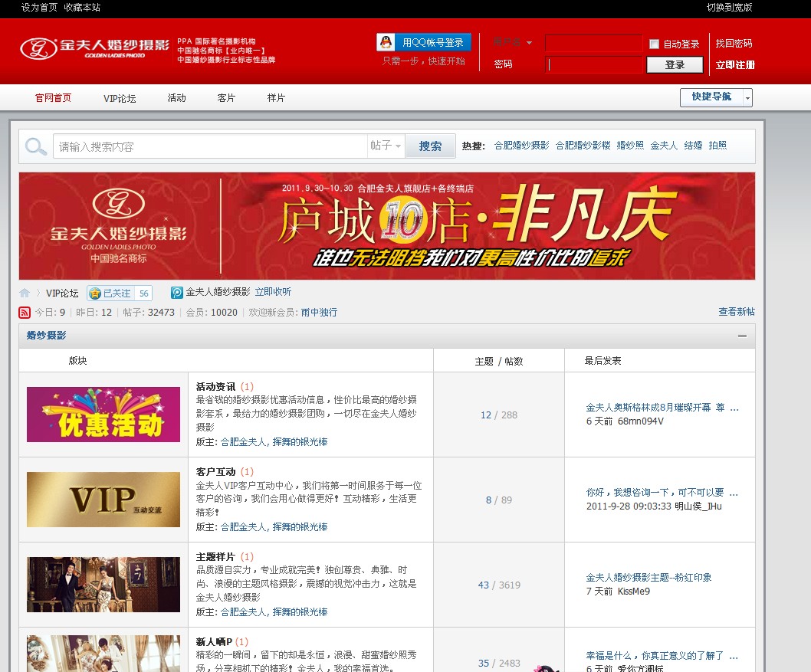Click the search content input field

click(210, 146)
